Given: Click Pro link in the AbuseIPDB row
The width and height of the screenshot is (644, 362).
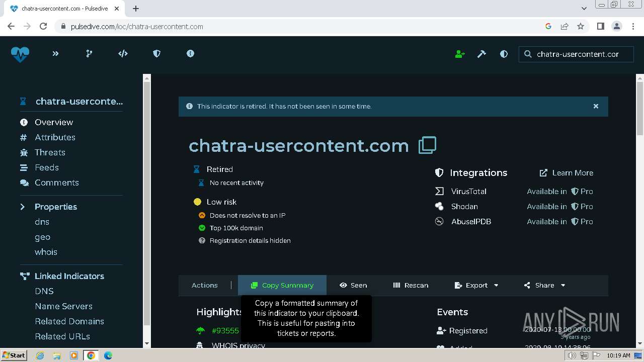Looking at the screenshot, I should 582,221.
